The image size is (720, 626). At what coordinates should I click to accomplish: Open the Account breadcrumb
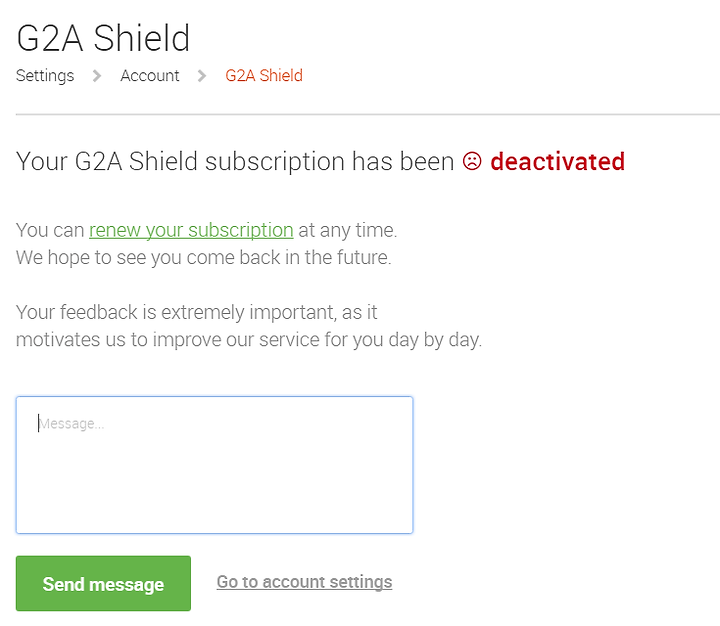(x=150, y=76)
